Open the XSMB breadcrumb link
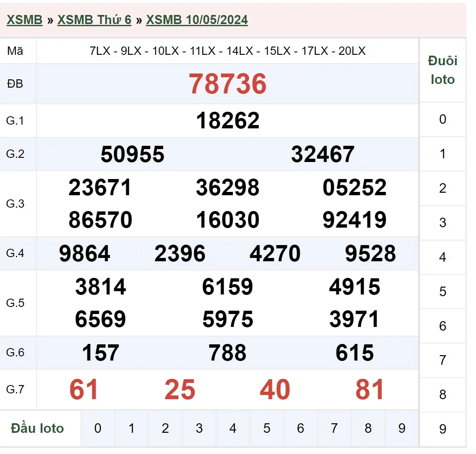Image resolution: width=476 pixels, height=454 pixels. [25, 20]
